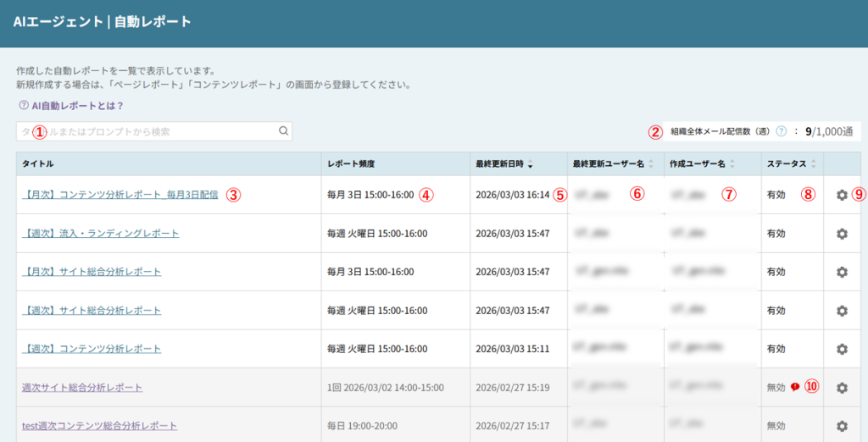The width and height of the screenshot is (868, 442).
Task: Click the search magnifier icon
Action: point(284,131)
